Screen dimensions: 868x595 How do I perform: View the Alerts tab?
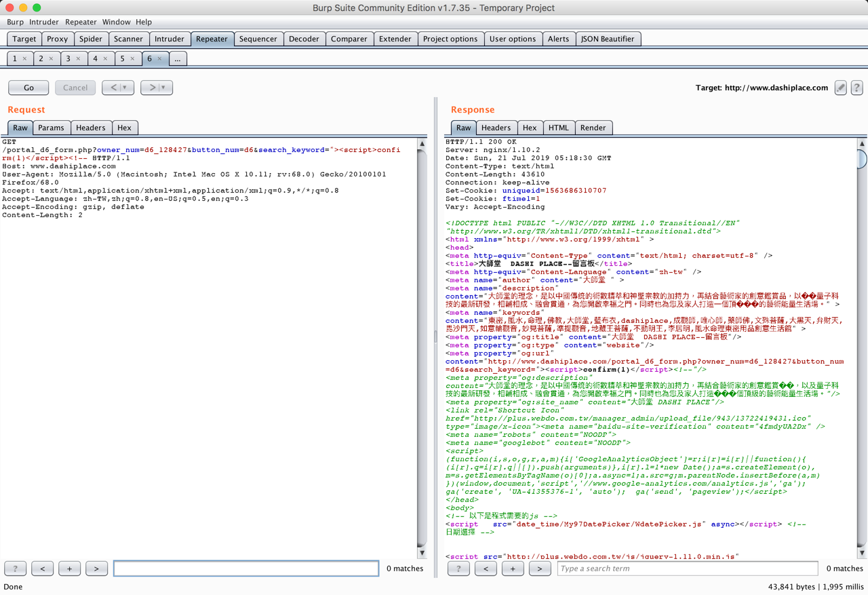coord(559,39)
